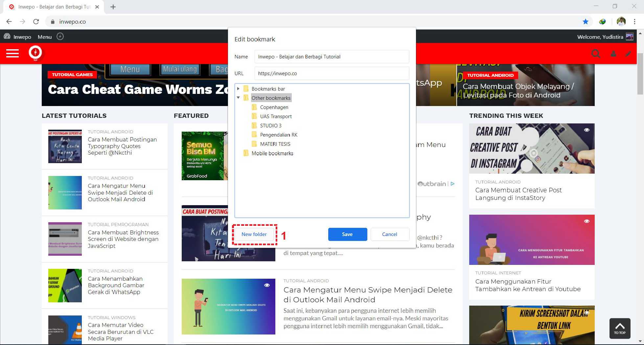Click the Creative Post Instagram trending image
644x345 pixels.
tap(532, 148)
